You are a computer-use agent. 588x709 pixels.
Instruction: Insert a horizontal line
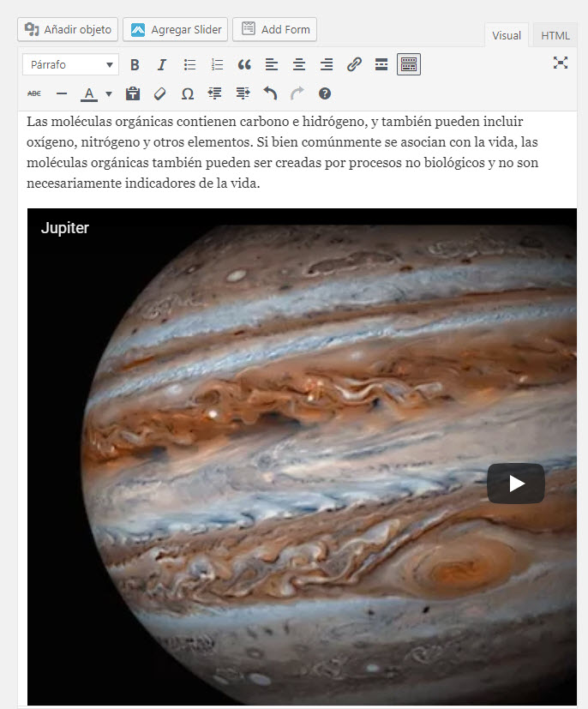(x=62, y=93)
